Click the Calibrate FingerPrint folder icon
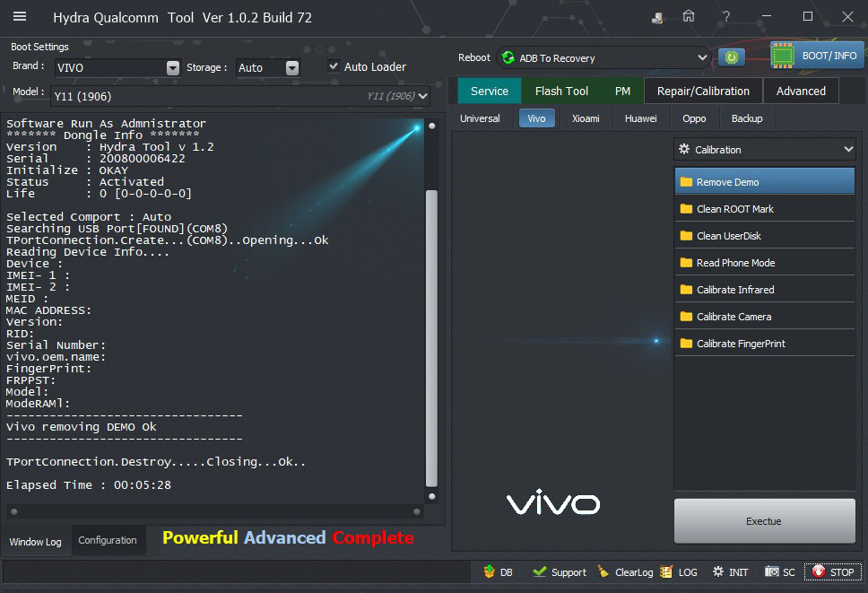 click(x=686, y=344)
